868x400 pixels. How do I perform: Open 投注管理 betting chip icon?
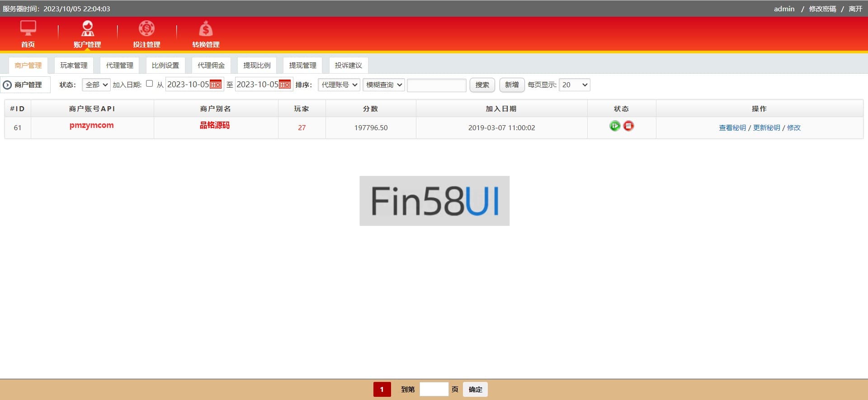[x=146, y=28]
